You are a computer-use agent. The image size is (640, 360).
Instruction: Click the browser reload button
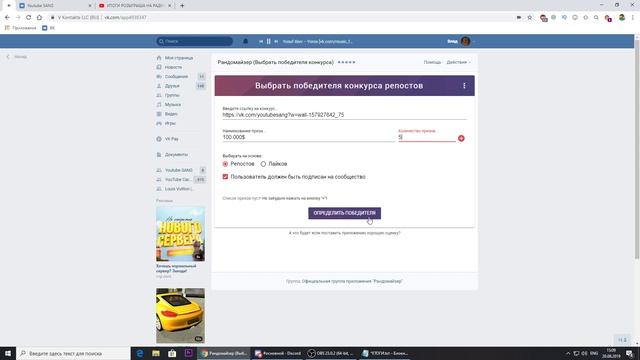[29, 18]
